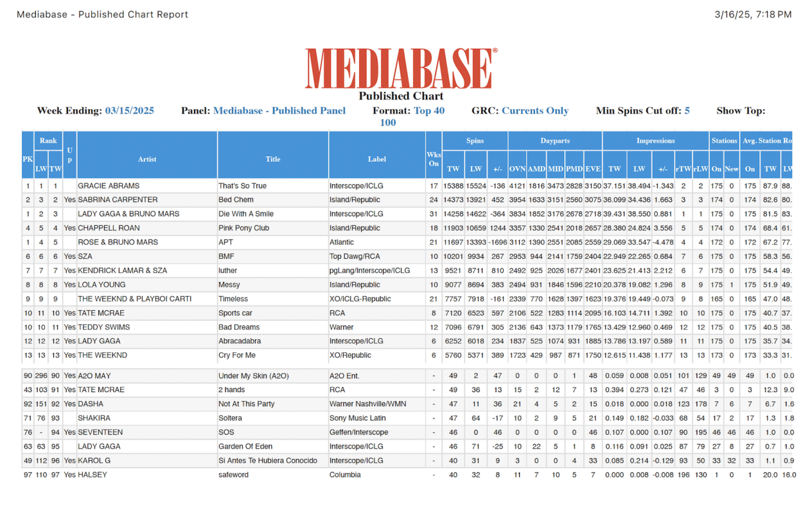Open the Mediabase - Published Panel link
Screen dimensions: 812x518
(279, 110)
